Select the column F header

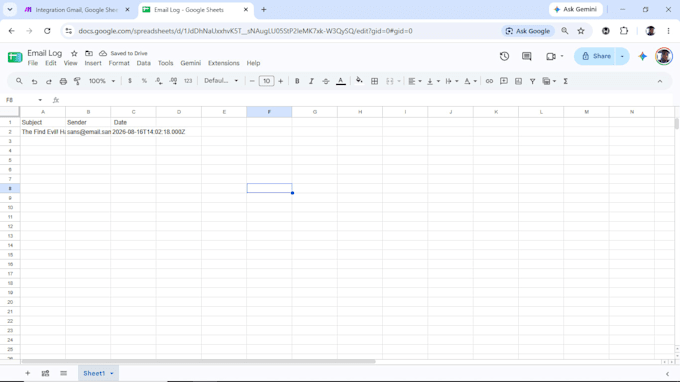[269, 112]
